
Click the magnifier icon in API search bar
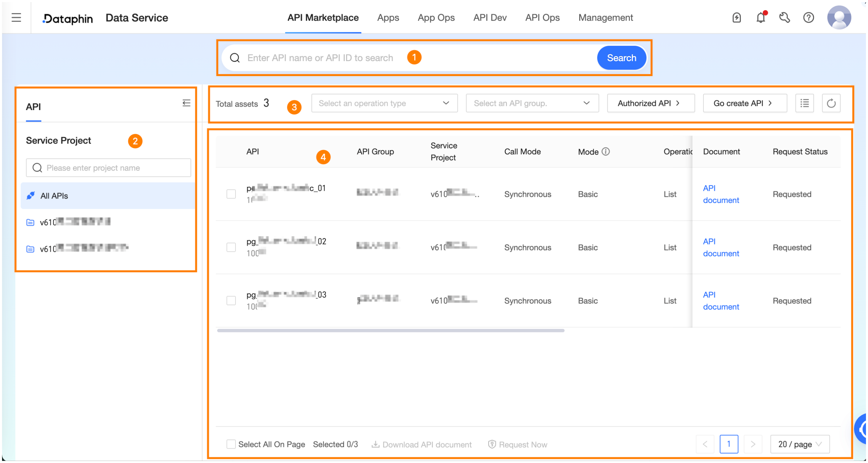pyautogui.click(x=235, y=58)
